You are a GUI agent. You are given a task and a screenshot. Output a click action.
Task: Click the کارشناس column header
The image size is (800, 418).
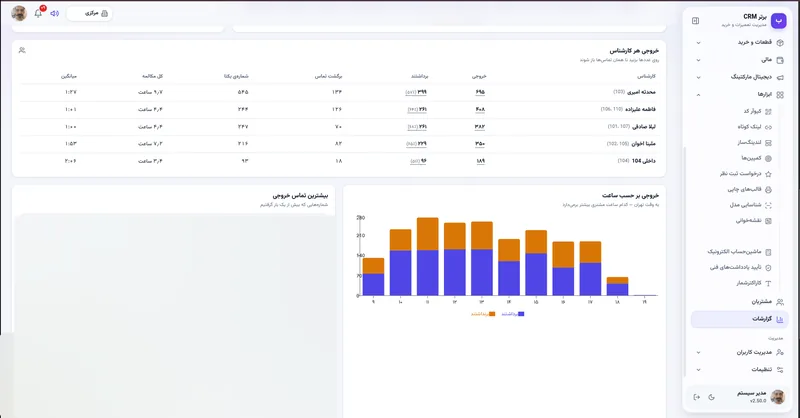point(646,76)
